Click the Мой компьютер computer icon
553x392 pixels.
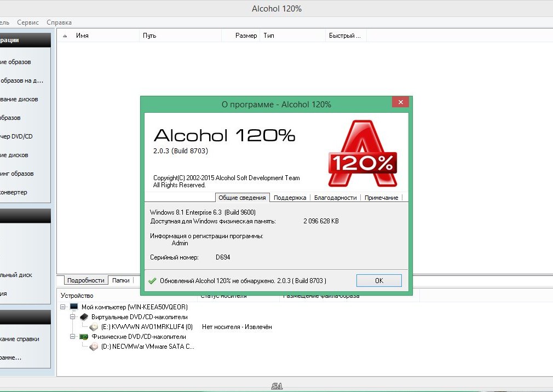coord(74,307)
